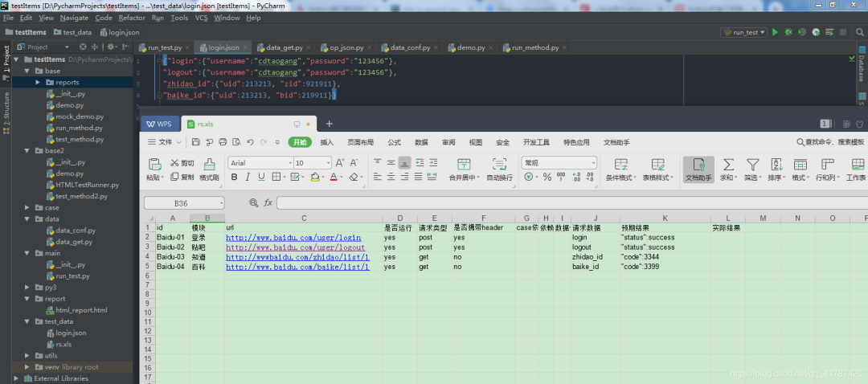
Task: Toggle underline formatting in WPS
Action: [x=260, y=177]
